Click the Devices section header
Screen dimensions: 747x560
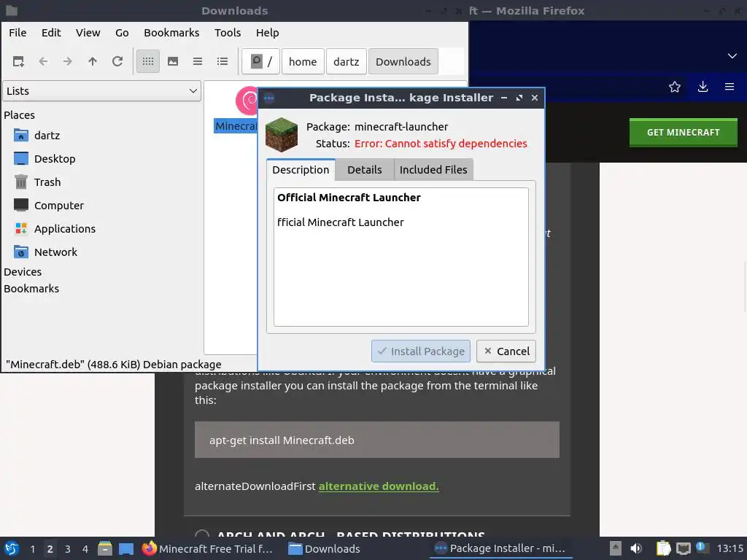pyautogui.click(x=23, y=272)
